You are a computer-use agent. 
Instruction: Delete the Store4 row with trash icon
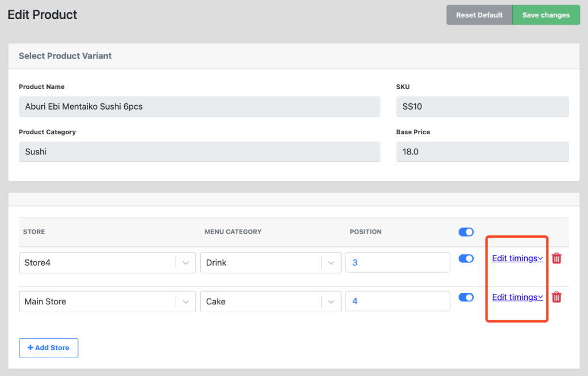[556, 258]
